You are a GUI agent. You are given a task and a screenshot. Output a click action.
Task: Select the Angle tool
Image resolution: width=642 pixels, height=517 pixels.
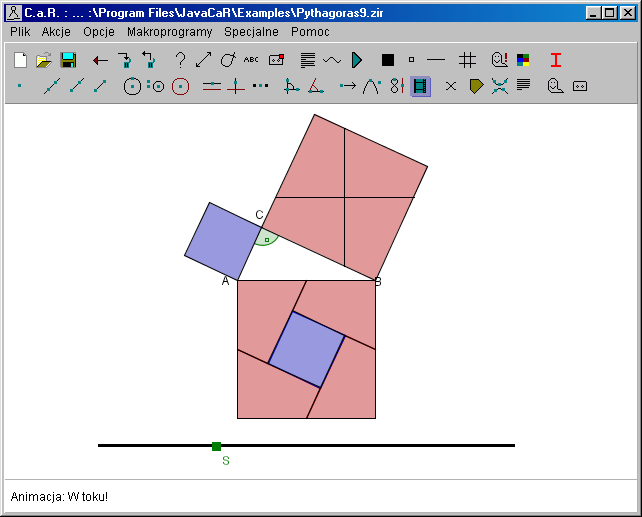pos(292,86)
